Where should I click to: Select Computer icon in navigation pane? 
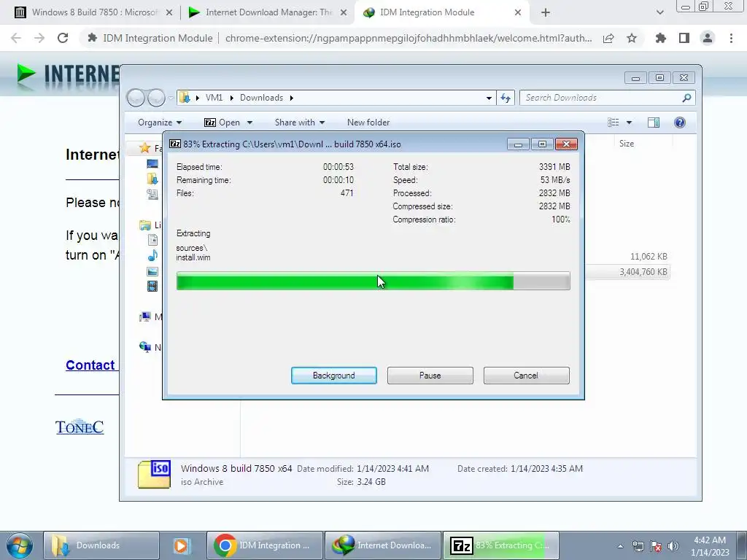145,316
